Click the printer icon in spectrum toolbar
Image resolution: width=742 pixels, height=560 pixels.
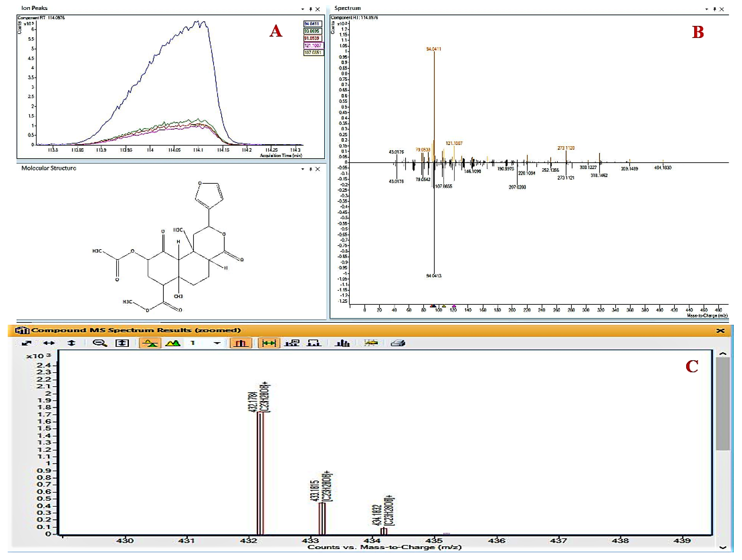coord(398,343)
